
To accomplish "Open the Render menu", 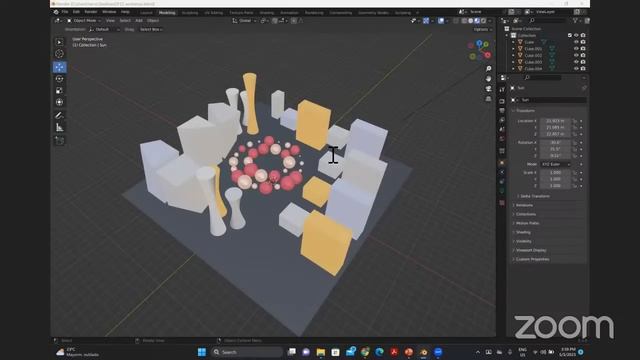I will pyautogui.click(x=91, y=12).
